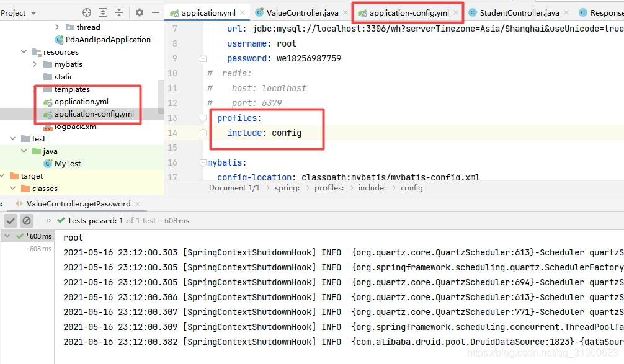Image resolution: width=624 pixels, height=364 pixels.
Task: Expand hidden test toolbar actions chevron
Action: pyautogui.click(x=48, y=220)
